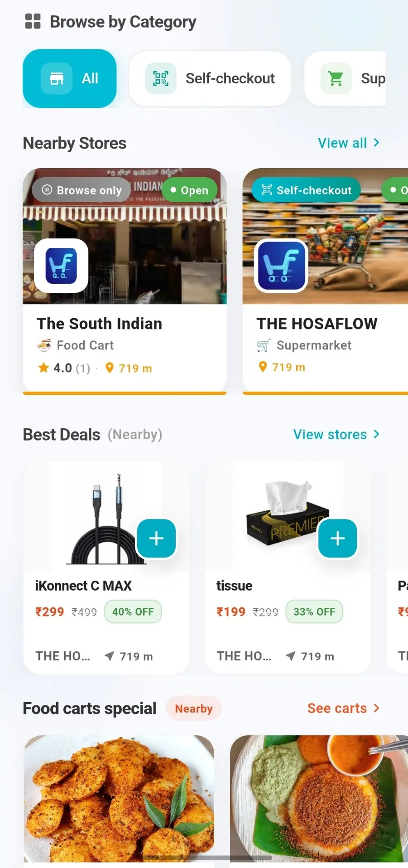408x868 pixels.
Task: Click the star rating icon for The South Indian
Action: coord(43,368)
